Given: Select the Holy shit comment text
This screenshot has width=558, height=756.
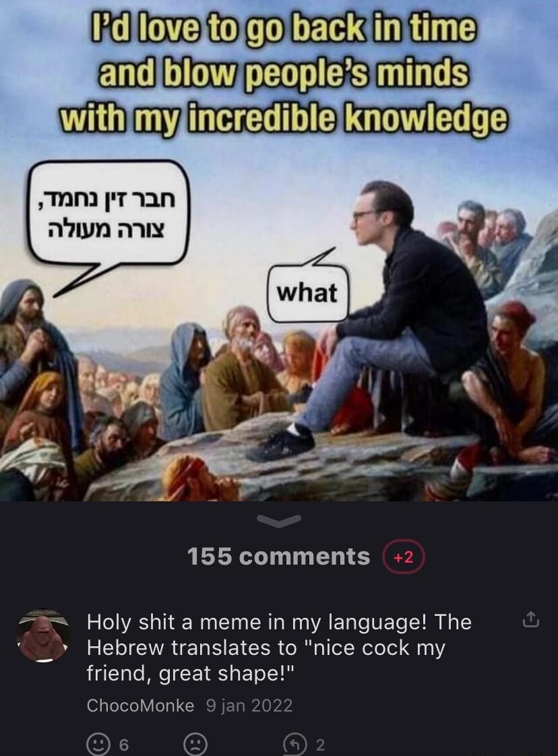Looking at the screenshot, I should click(279, 648).
